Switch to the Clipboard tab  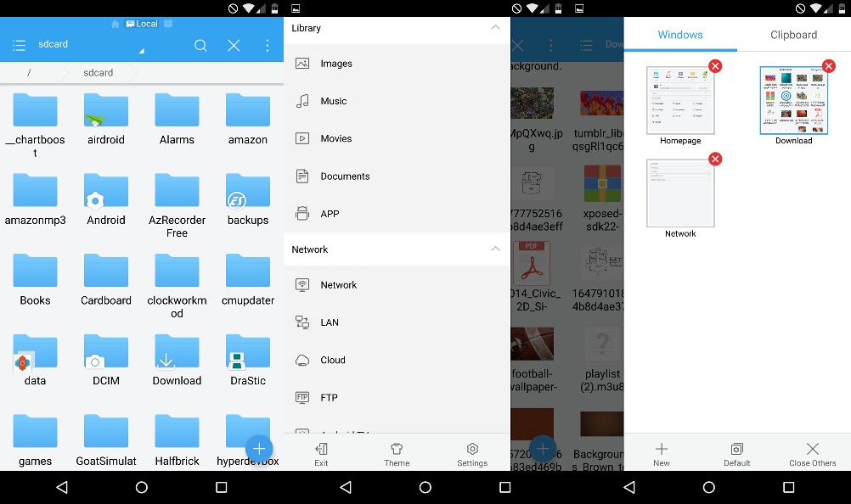[793, 35]
